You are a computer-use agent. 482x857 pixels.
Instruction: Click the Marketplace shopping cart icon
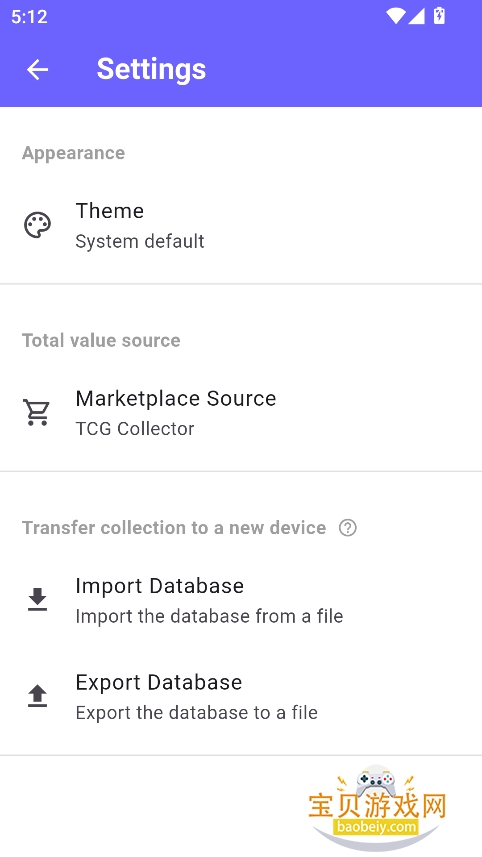37,412
